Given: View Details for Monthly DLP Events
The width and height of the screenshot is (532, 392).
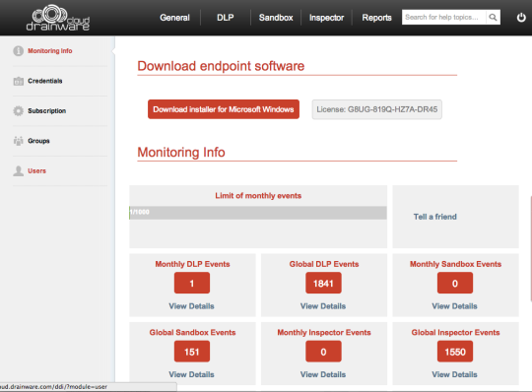Looking at the screenshot, I should 192,306.
